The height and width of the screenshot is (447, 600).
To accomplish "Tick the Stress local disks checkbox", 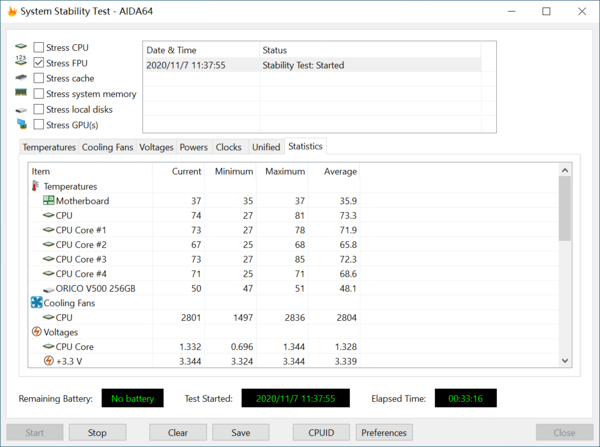I will 39,109.
